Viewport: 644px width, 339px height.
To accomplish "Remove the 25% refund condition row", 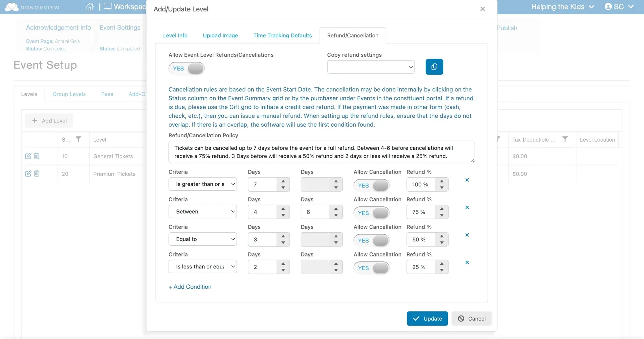I will click(467, 263).
